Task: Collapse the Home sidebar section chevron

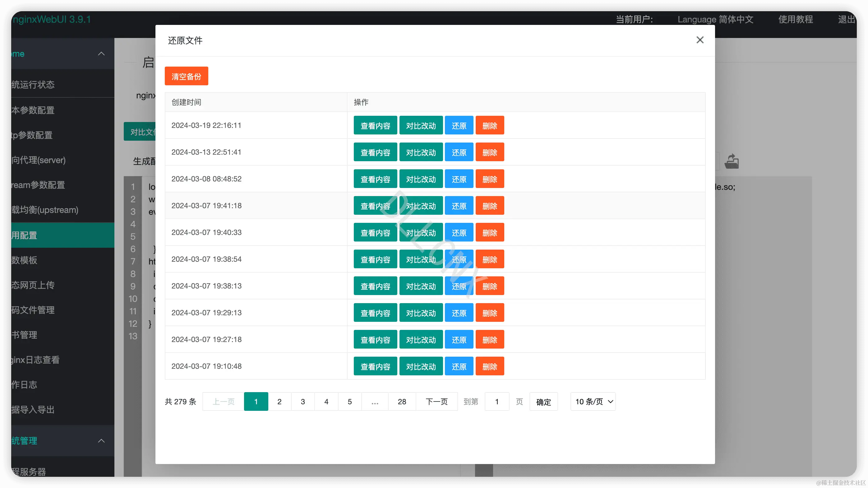Action: (x=101, y=54)
